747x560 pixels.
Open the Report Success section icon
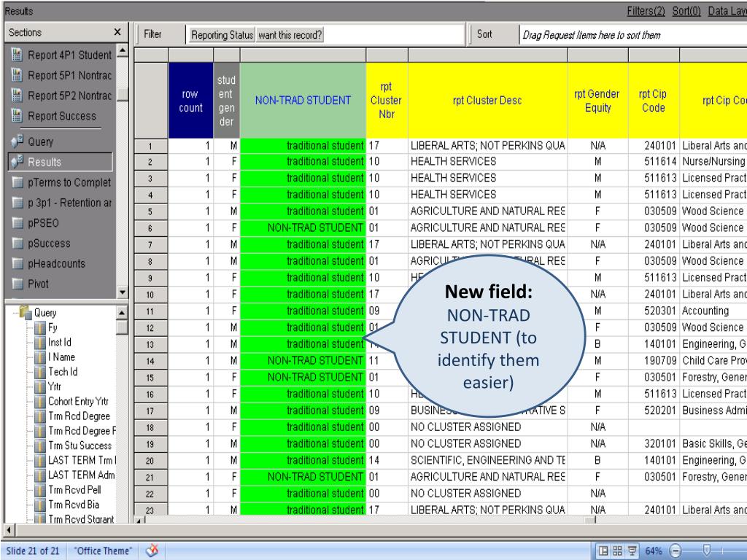click(x=17, y=116)
